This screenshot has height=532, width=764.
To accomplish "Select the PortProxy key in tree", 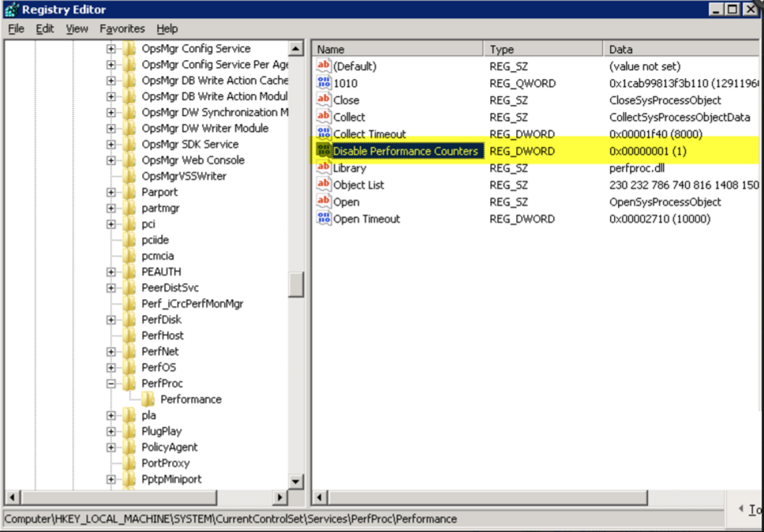I will point(165,463).
